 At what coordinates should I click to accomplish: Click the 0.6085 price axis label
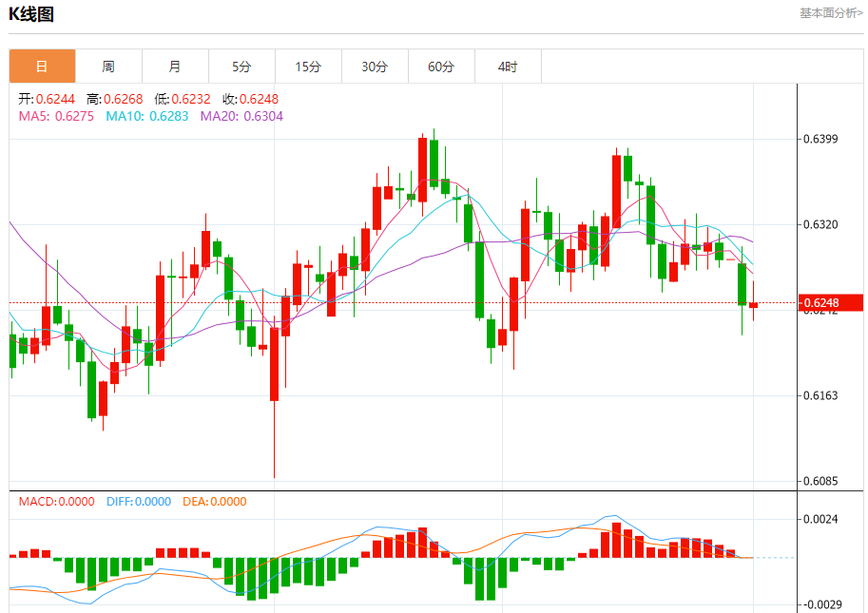[820, 481]
